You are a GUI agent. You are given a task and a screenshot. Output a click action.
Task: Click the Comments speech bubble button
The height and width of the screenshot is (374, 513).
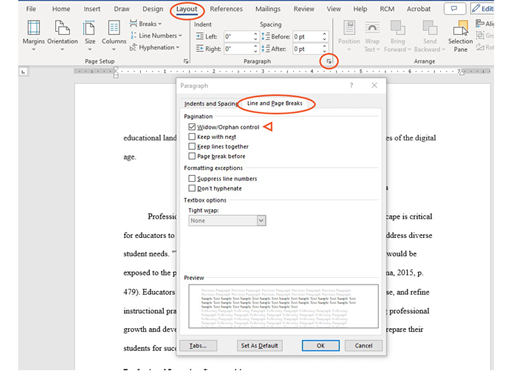[x=455, y=9]
